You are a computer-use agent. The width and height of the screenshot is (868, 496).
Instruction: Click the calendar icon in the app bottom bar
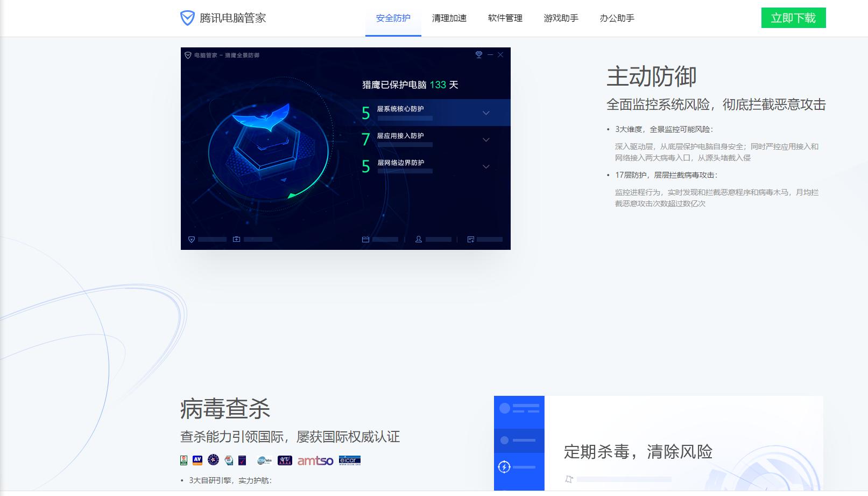[366, 239]
